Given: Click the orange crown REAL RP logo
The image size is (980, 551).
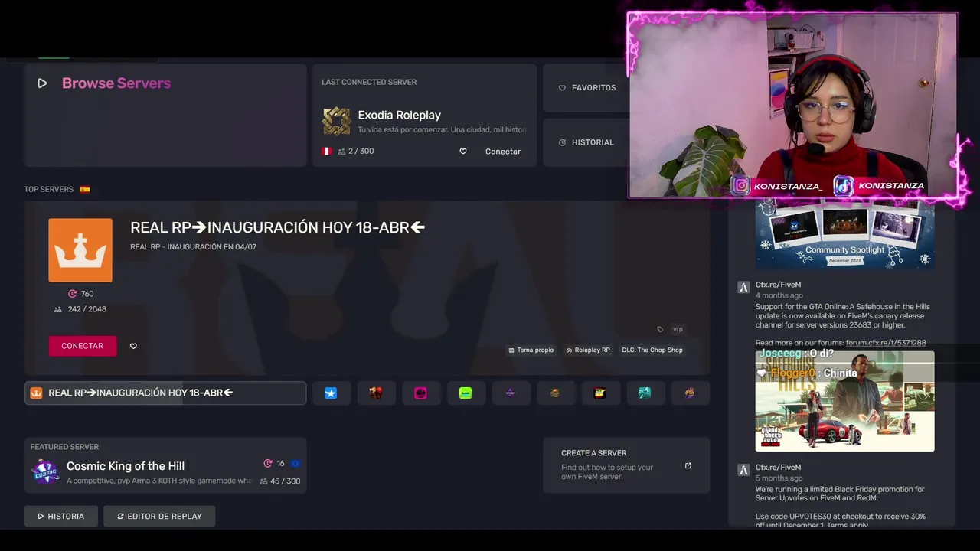Looking at the screenshot, I should (x=80, y=250).
